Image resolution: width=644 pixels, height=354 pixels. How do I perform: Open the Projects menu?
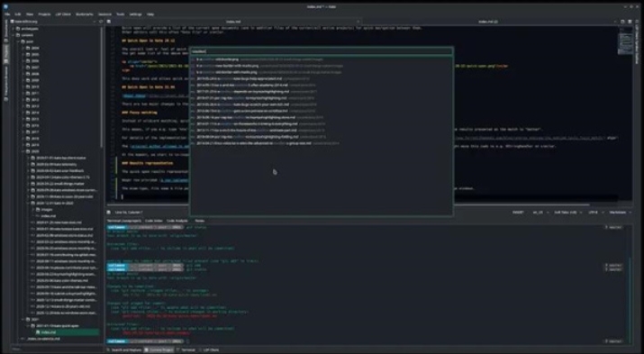pos(44,14)
